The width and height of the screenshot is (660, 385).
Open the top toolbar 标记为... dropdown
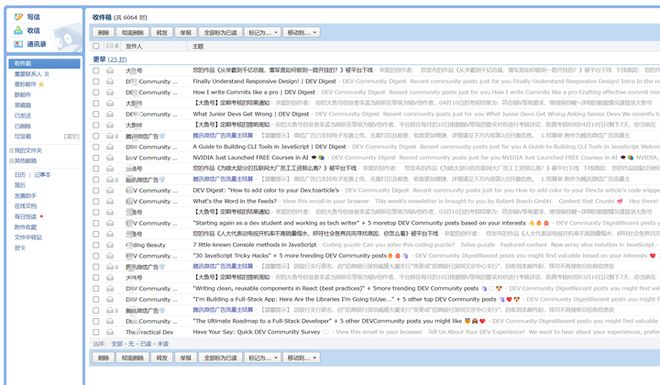click(263, 32)
